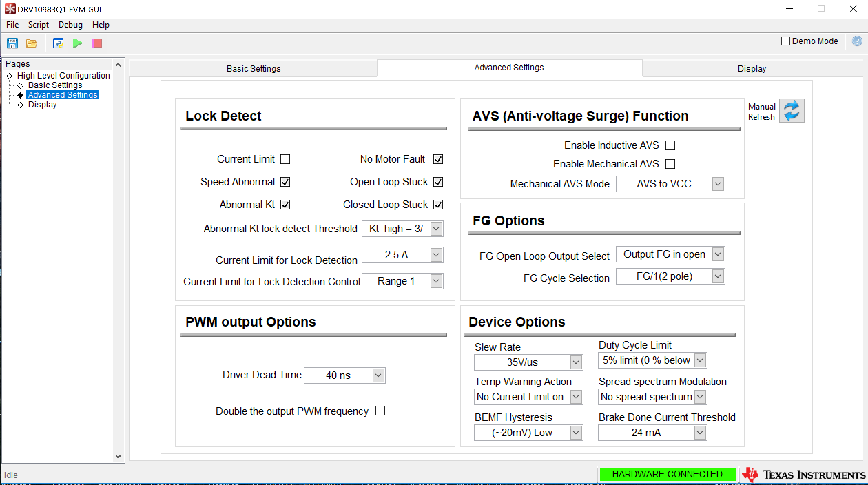
Task: Open Driver Dead Time dropdown
Action: (x=344, y=375)
